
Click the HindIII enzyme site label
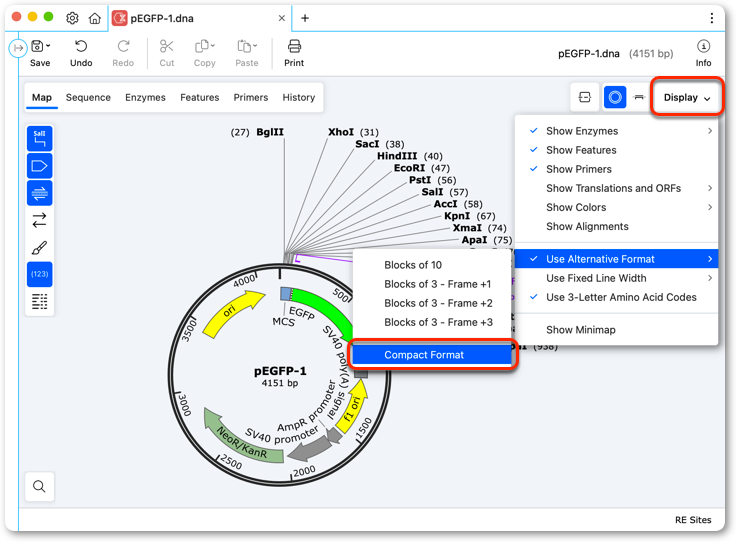click(397, 156)
